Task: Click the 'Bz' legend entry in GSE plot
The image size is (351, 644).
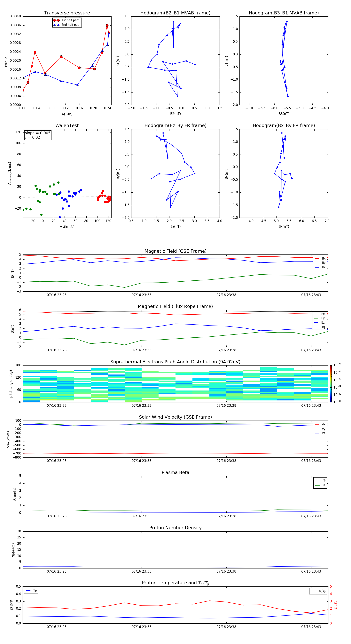Action: pyautogui.click(x=320, y=268)
